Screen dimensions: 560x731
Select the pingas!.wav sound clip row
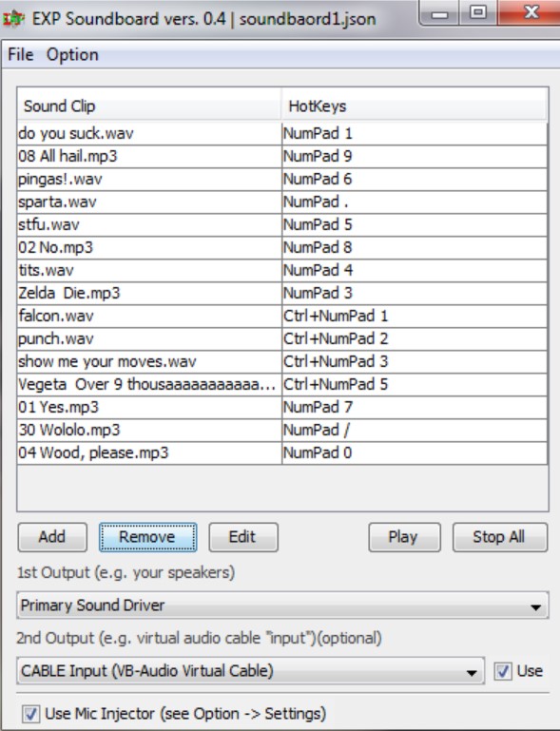(x=282, y=179)
